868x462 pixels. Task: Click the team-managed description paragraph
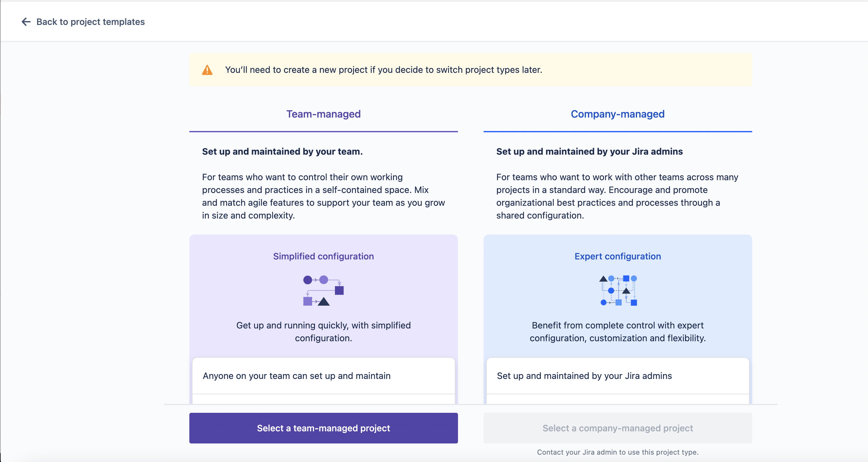[x=323, y=196]
